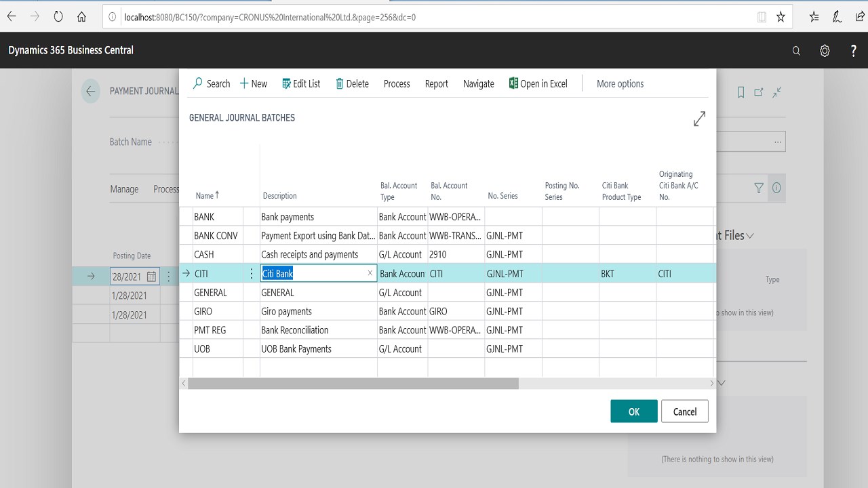Click the browser share icon
The width and height of the screenshot is (868, 488).
[x=860, y=17]
